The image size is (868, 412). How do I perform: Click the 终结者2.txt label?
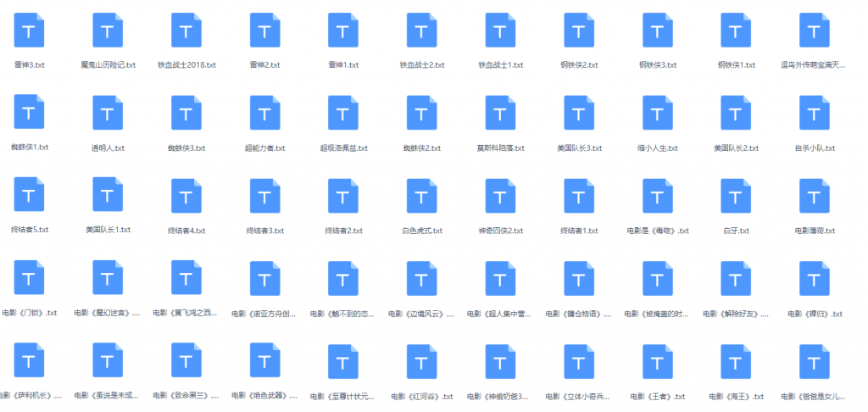coord(343,231)
